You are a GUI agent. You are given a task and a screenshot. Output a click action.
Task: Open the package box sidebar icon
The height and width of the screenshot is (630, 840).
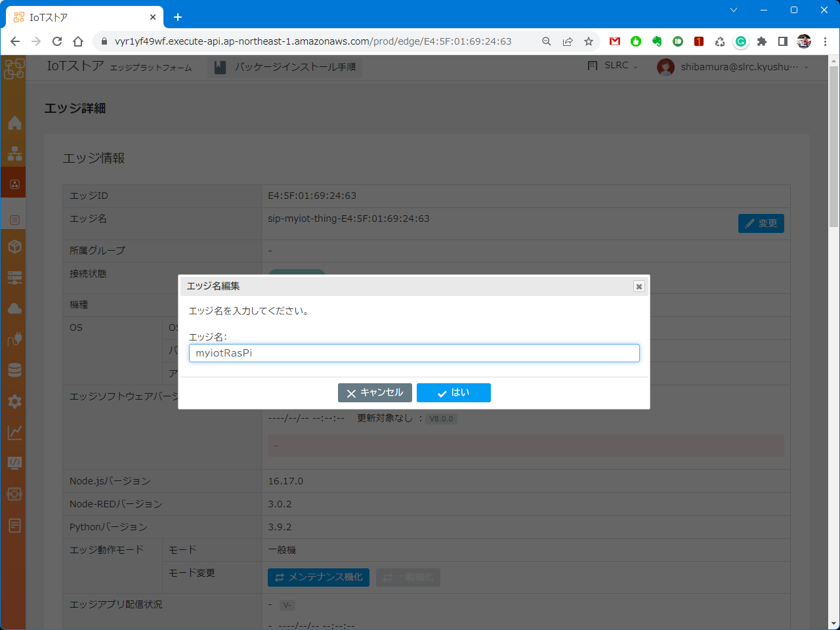(14, 247)
